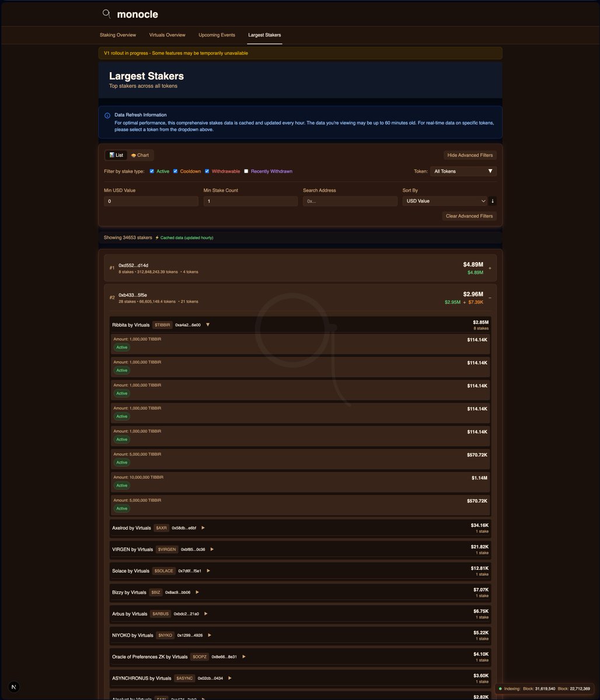Expand Oracle of Preferences ZK row
The width and height of the screenshot is (600, 700).
coord(244,657)
